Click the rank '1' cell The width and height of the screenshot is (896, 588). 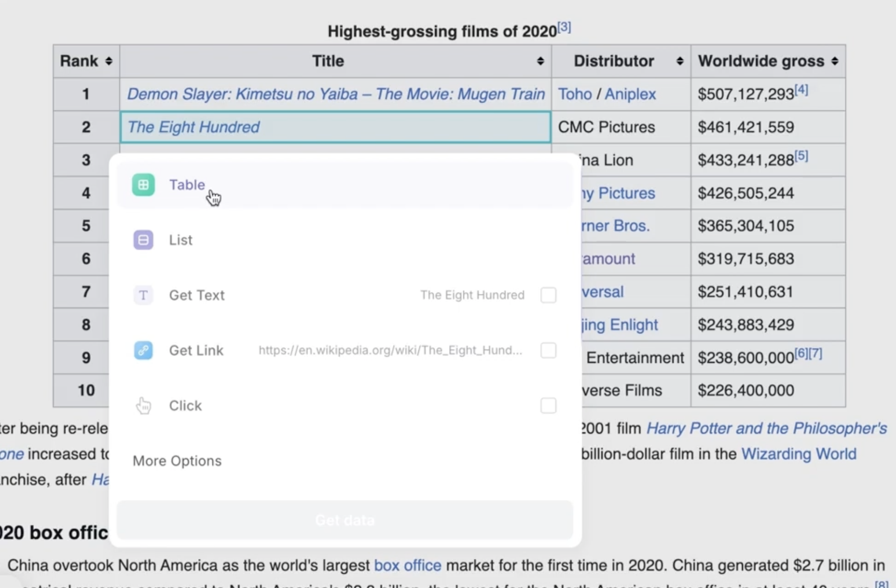(86, 94)
